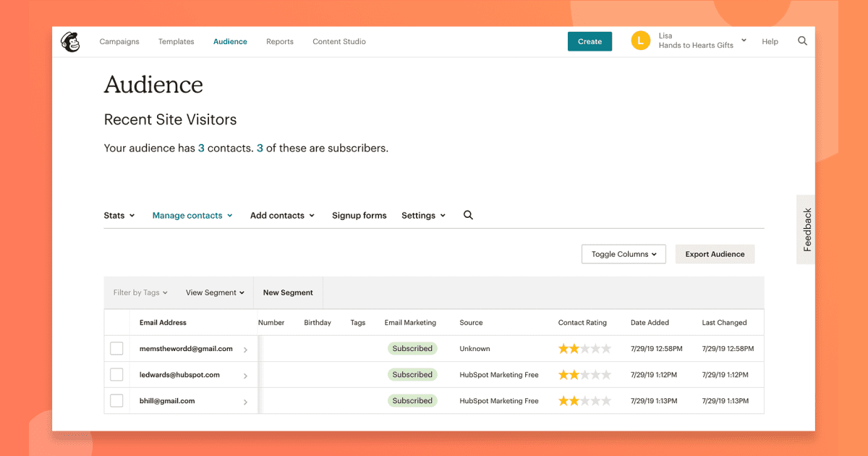
Task: Click email bhill@gmail.com
Action: pos(167,401)
